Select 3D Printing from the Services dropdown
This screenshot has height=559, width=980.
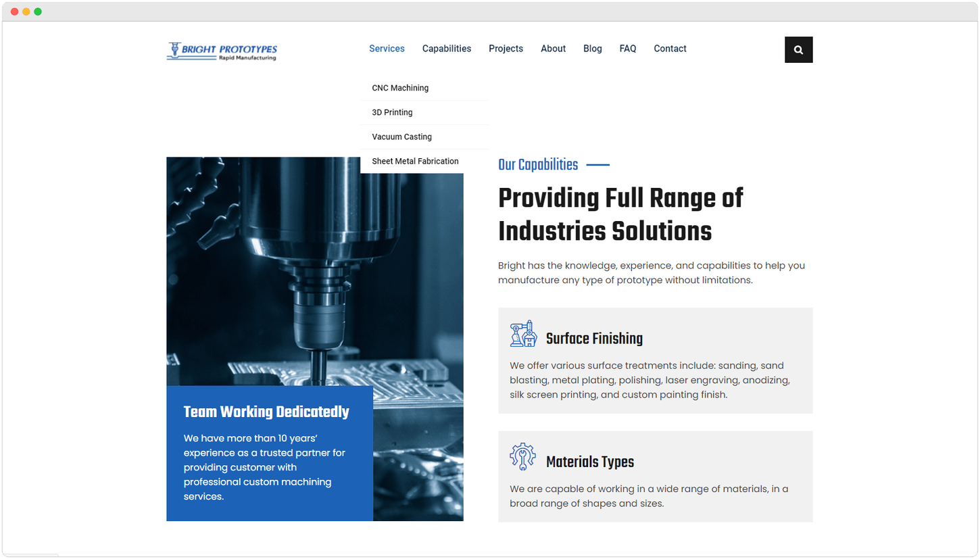pyautogui.click(x=424, y=112)
